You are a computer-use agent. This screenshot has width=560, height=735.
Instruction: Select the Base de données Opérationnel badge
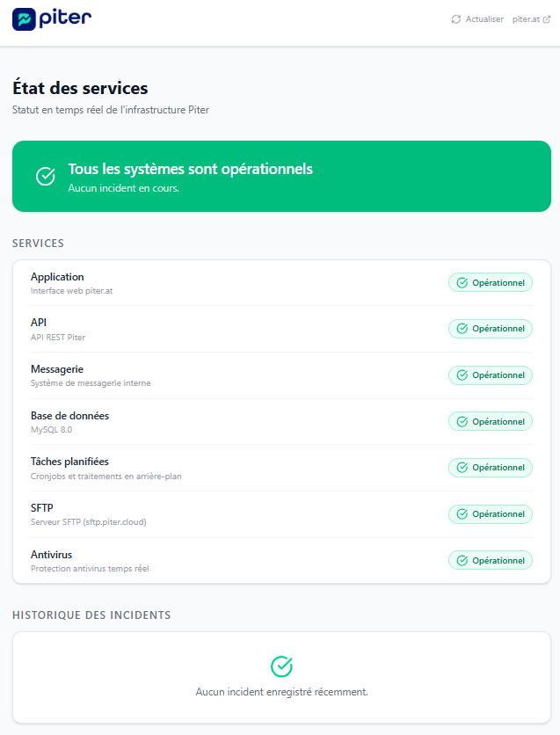[x=491, y=421]
